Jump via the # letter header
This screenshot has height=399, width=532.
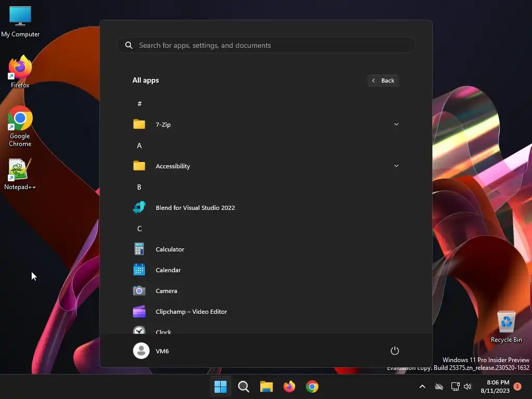(x=139, y=103)
